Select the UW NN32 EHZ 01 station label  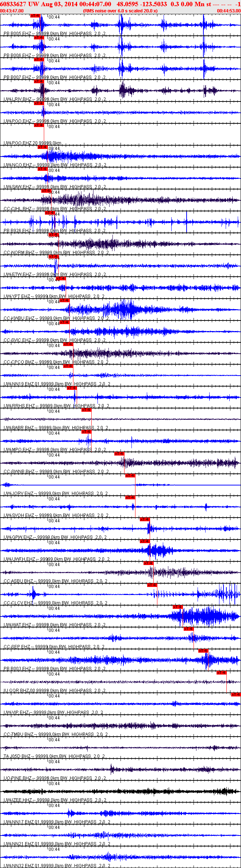pyautogui.click(x=57, y=866)
